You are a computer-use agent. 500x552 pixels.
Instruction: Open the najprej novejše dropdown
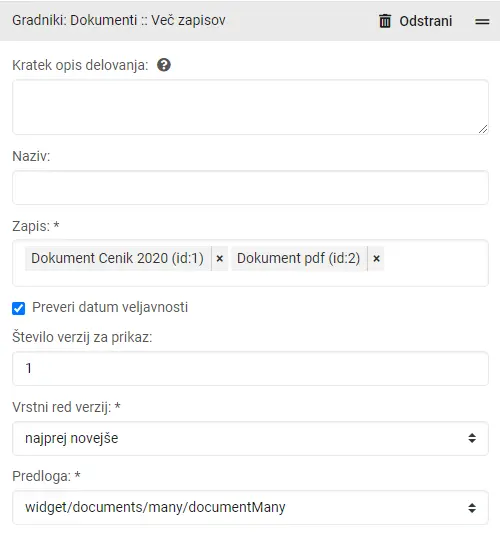coord(250,438)
